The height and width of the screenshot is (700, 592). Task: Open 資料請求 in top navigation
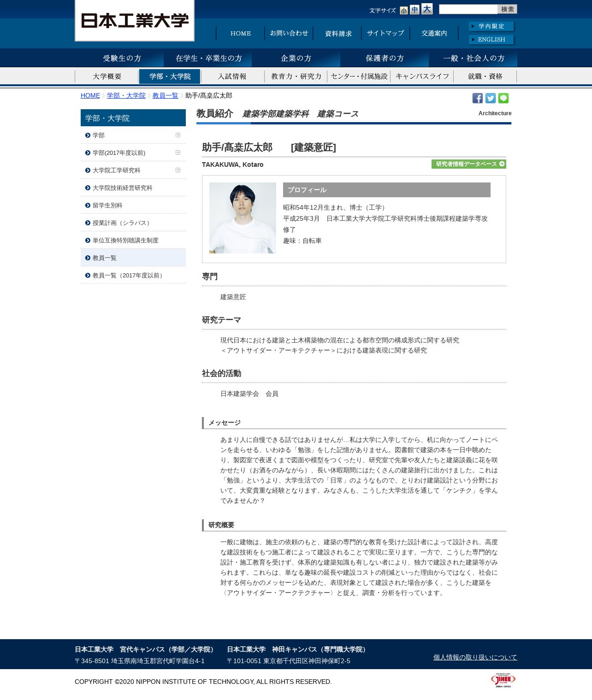tap(338, 33)
